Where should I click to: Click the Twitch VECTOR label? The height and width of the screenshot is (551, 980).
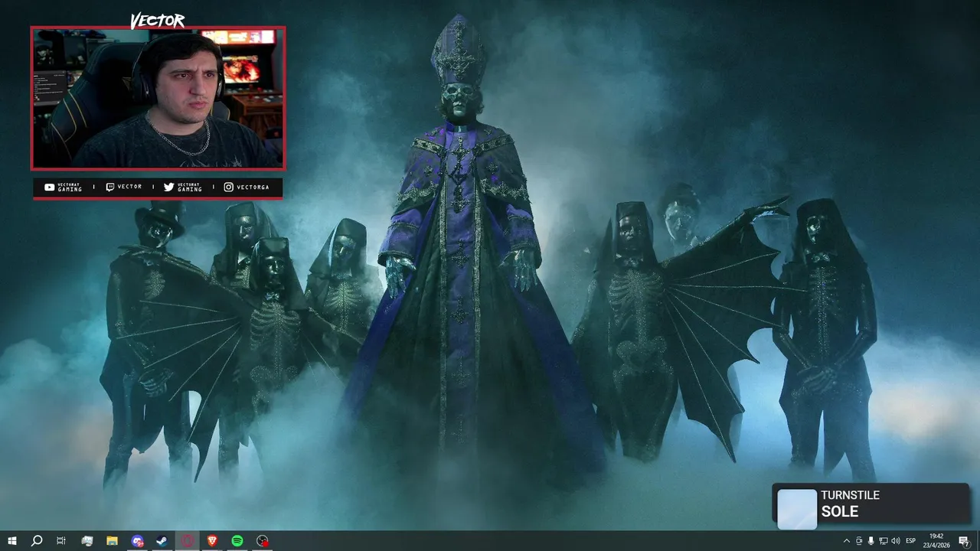(123, 187)
